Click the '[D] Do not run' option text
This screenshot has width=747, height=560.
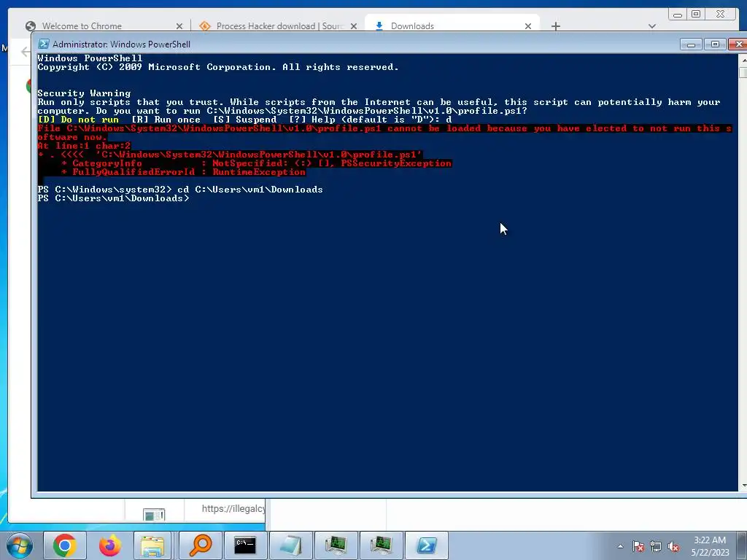coord(78,120)
